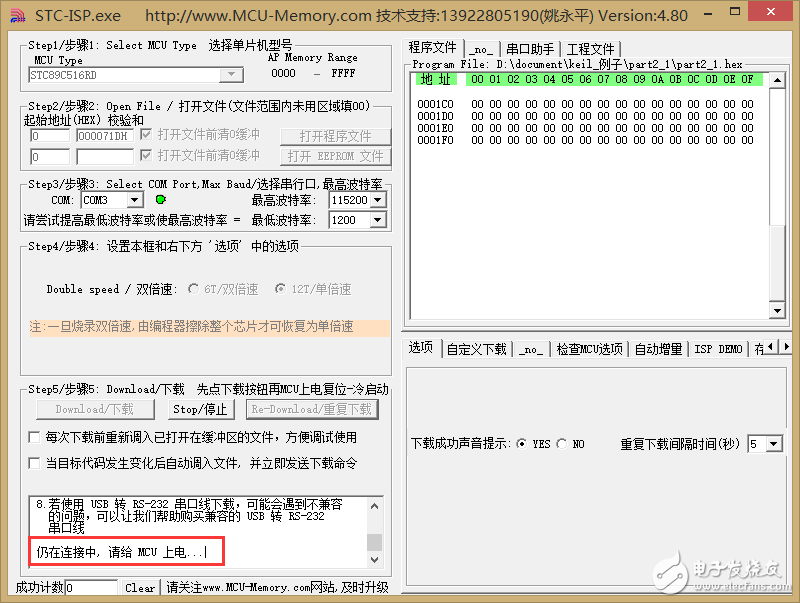The height and width of the screenshot is (603, 800).
Task: Click AP Memory Range end value FFFF
Action: point(343,73)
